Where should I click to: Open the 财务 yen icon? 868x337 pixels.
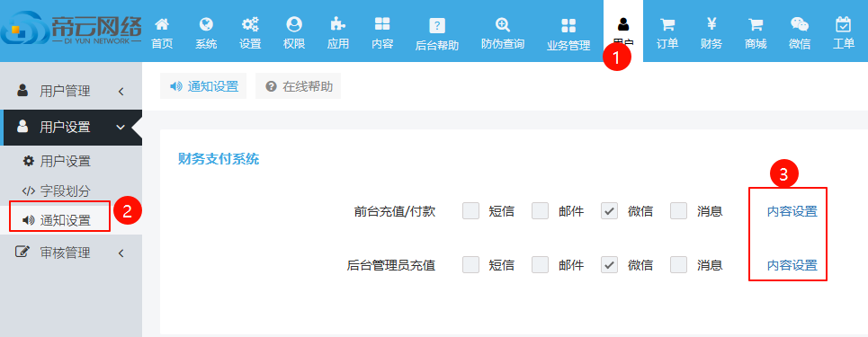(x=711, y=23)
